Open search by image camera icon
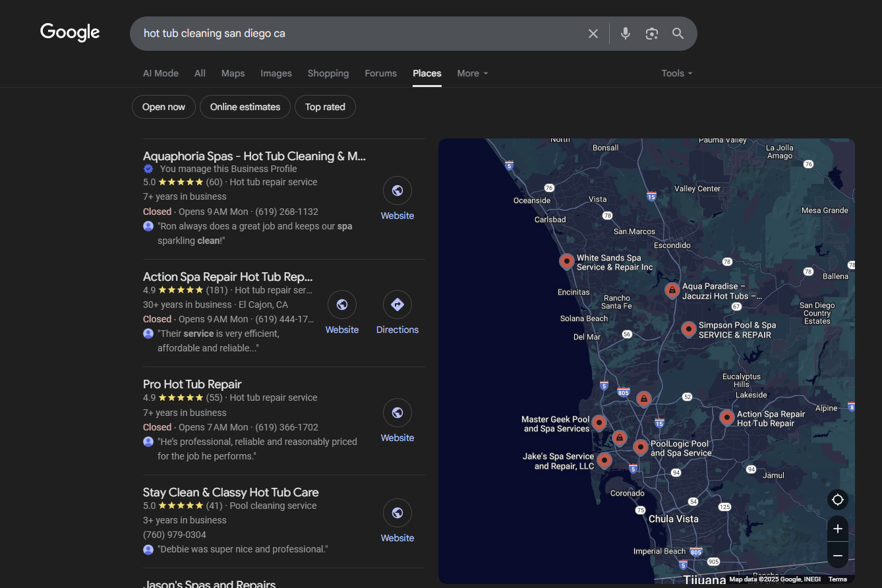 (652, 34)
